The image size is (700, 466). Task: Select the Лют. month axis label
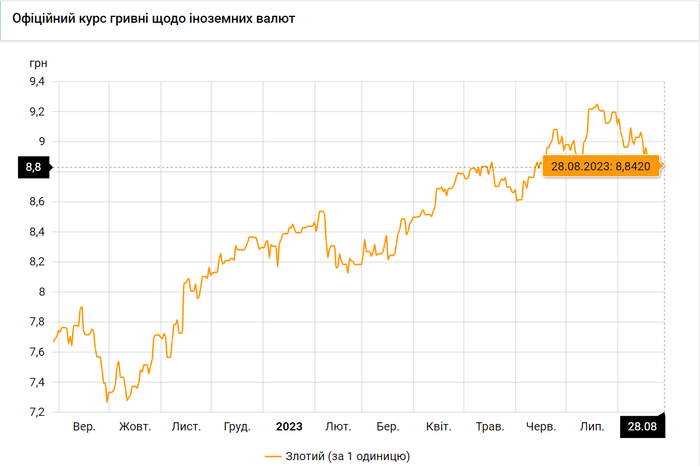339,427
